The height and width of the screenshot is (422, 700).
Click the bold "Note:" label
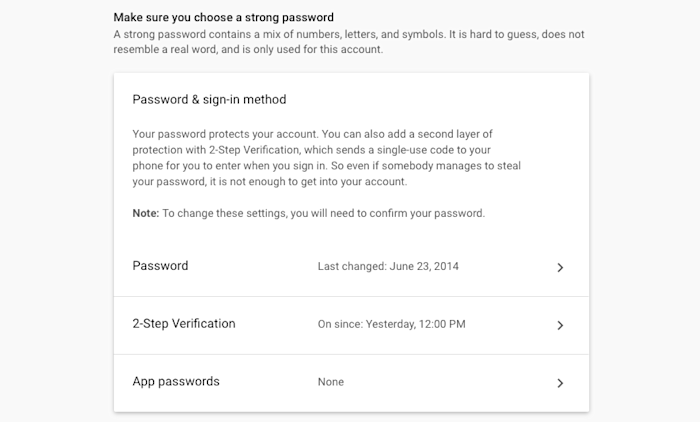click(146, 213)
